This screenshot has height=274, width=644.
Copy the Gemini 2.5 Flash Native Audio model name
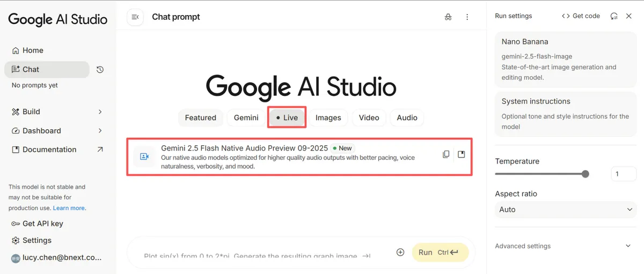point(446,154)
